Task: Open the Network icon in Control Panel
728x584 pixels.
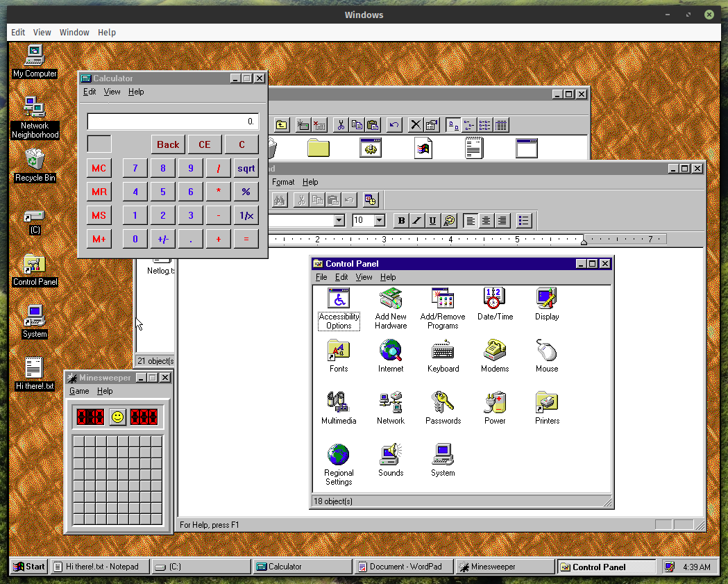Action: (x=391, y=408)
